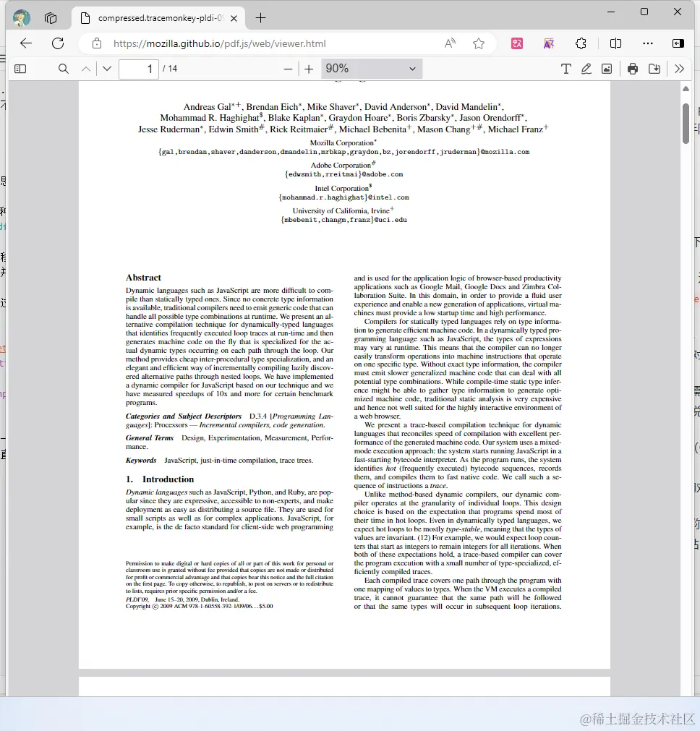Open a new browser tab
700x731 pixels.
pos(261,18)
